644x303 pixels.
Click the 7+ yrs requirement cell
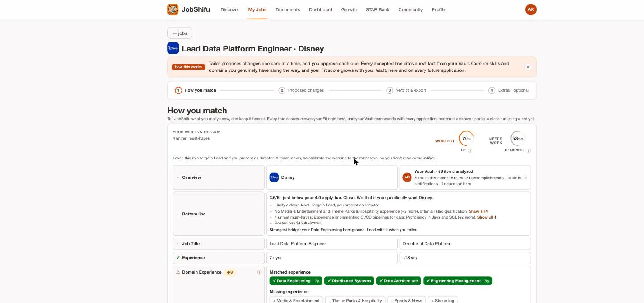[x=332, y=258]
